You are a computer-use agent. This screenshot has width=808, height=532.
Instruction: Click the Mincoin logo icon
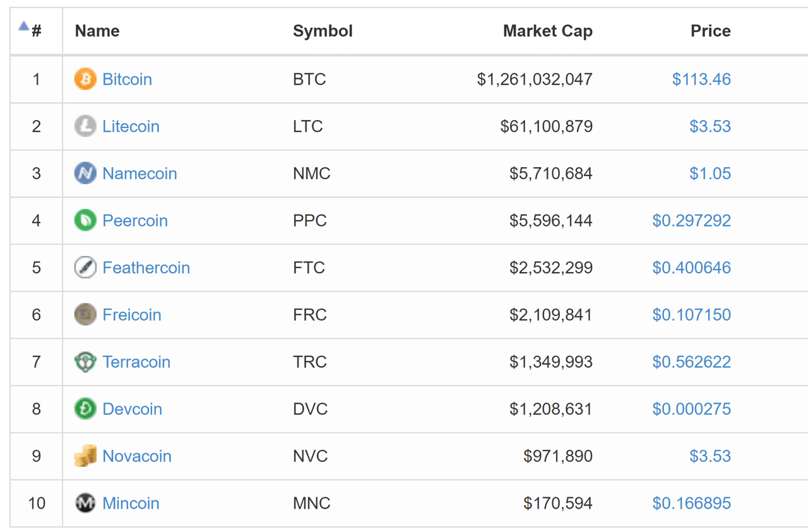(85, 503)
